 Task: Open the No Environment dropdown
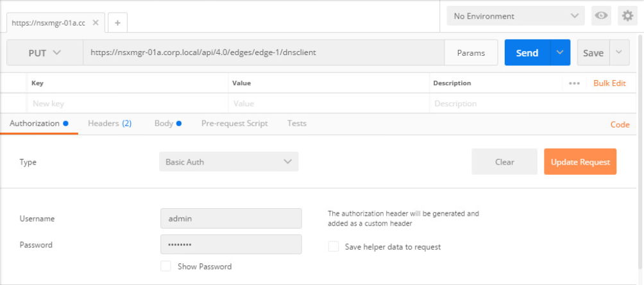pos(516,16)
